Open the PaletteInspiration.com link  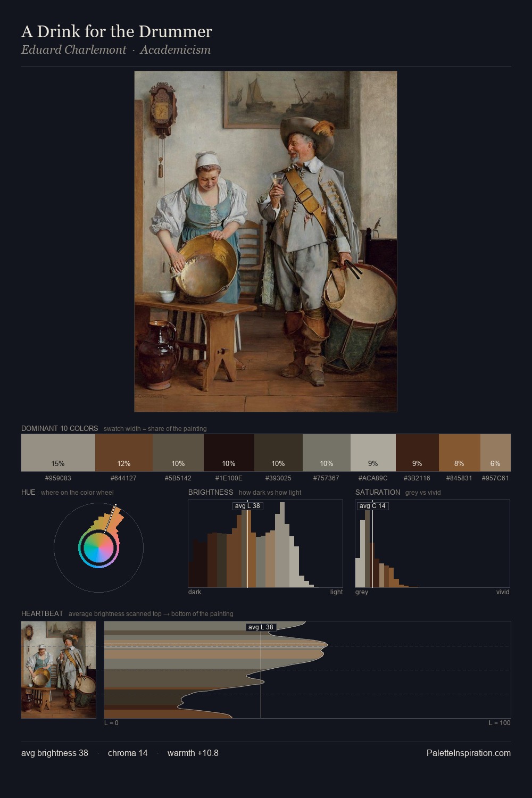pos(469,753)
